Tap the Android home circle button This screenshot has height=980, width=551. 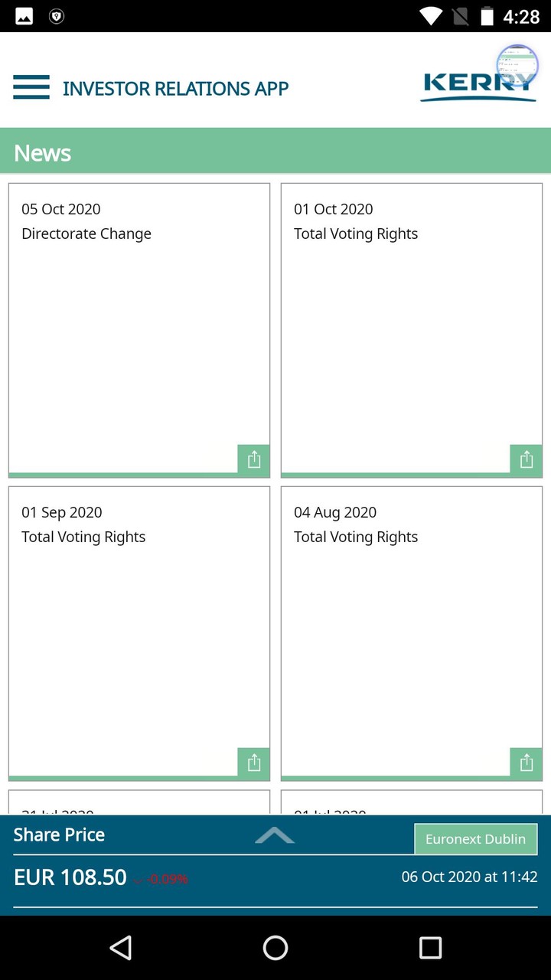275,948
